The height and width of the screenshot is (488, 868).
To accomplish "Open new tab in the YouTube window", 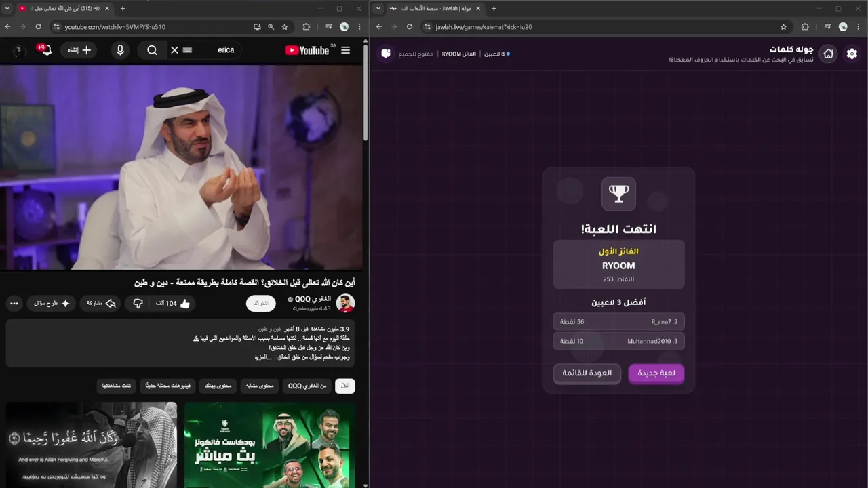I will pyautogui.click(x=123, y=9).
